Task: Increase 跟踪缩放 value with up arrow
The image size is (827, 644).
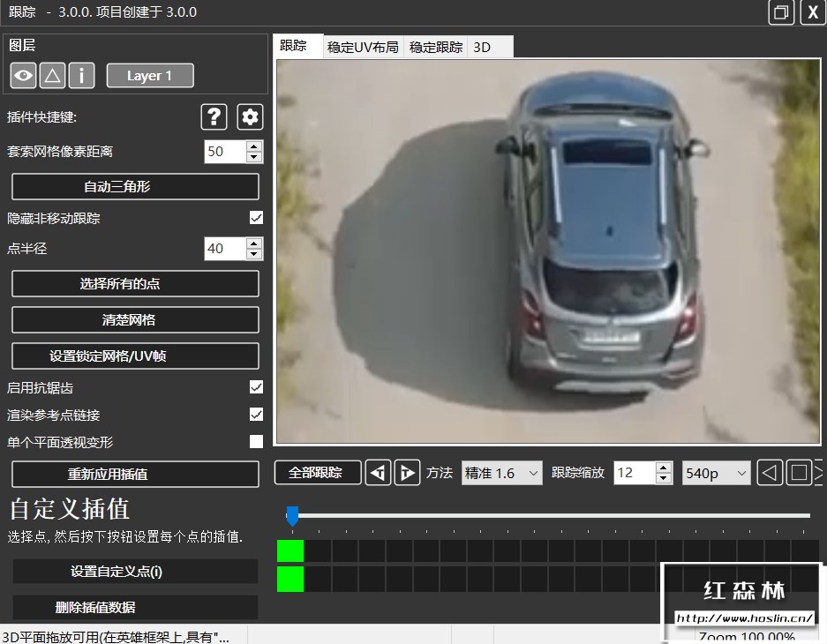Action: (664, 468)
